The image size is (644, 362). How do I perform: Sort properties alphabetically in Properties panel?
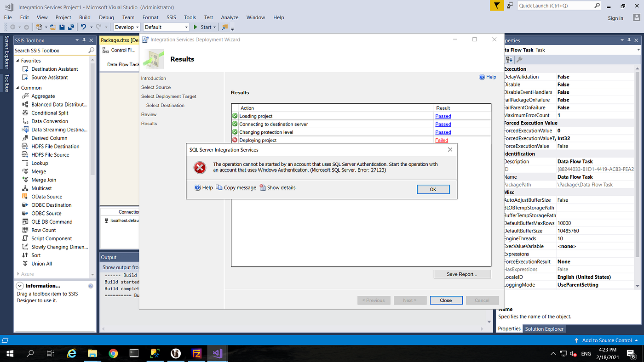(510, 60)
